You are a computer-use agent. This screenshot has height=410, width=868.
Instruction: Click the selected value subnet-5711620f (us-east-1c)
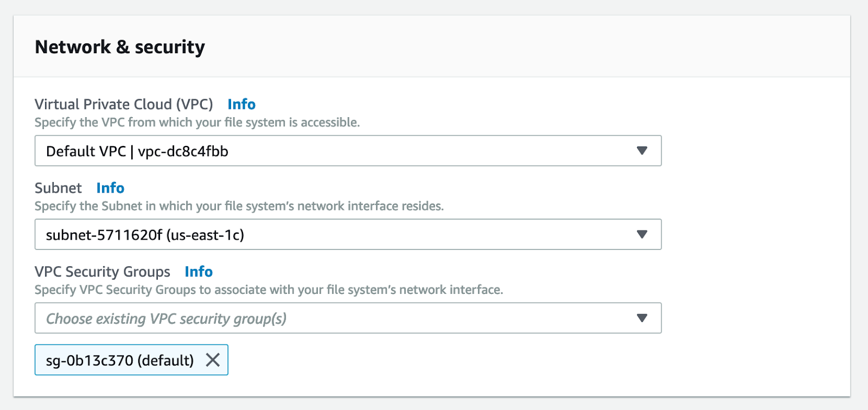pyautogui.click(x=145, y=235)
